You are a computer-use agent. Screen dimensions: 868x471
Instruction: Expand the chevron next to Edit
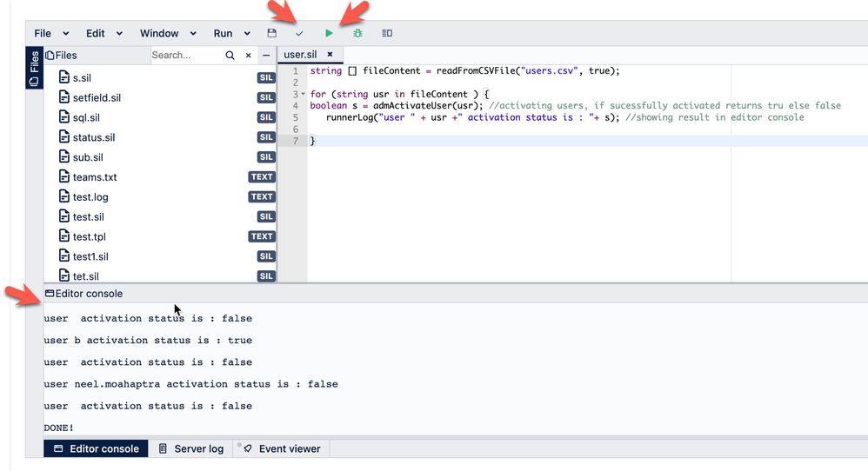point(119,34)
